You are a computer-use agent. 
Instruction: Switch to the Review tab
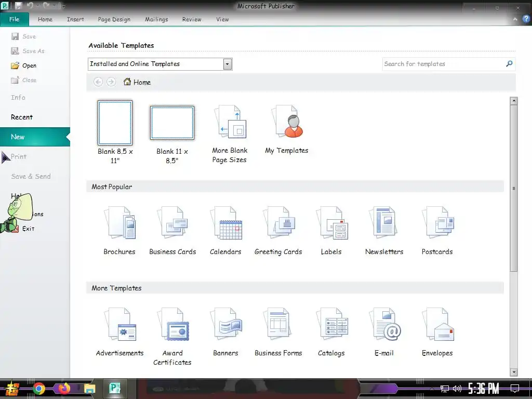tap(192, 19)
